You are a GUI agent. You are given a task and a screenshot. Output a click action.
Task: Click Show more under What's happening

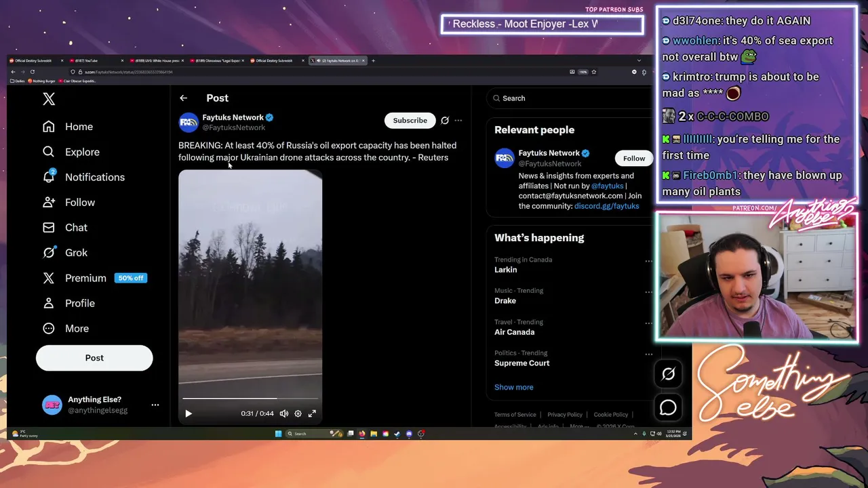[513, 387]
